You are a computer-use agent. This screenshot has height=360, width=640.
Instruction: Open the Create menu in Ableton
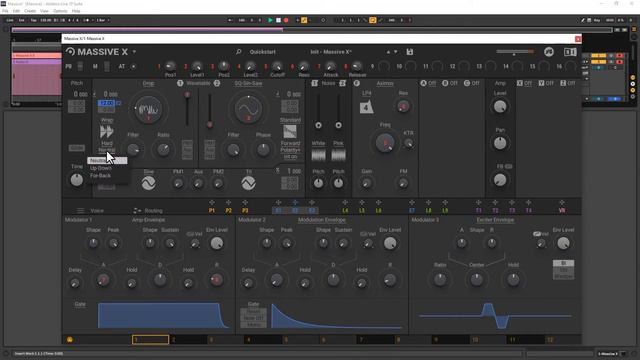pyautogui.click(x=30, y=11)
